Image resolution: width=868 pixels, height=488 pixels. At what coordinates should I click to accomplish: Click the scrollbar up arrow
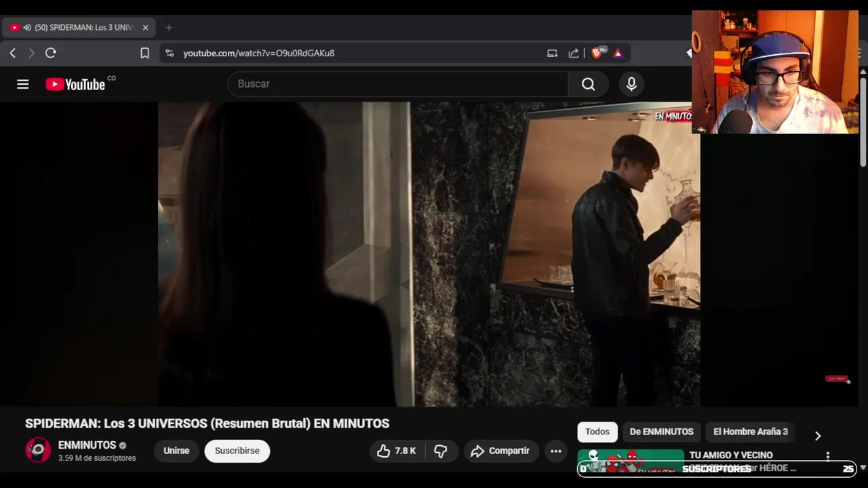[x=863, y=71]
